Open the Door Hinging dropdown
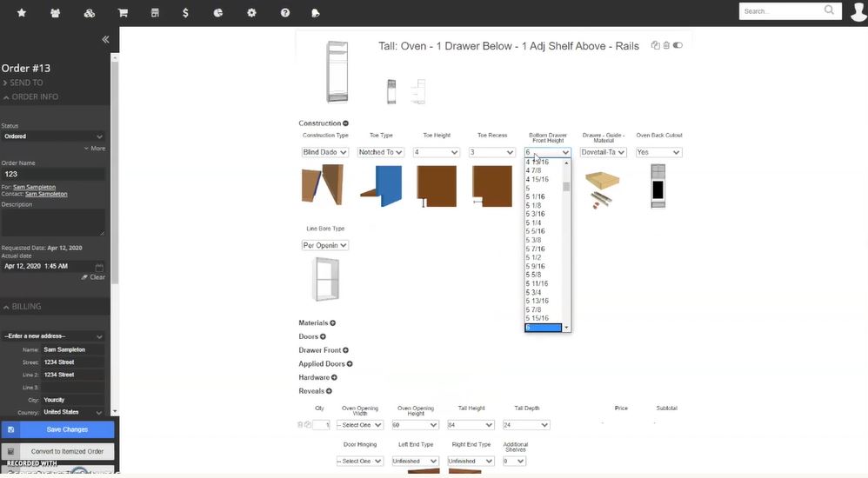This screenshot has height=478, width=868. [360, 461]
